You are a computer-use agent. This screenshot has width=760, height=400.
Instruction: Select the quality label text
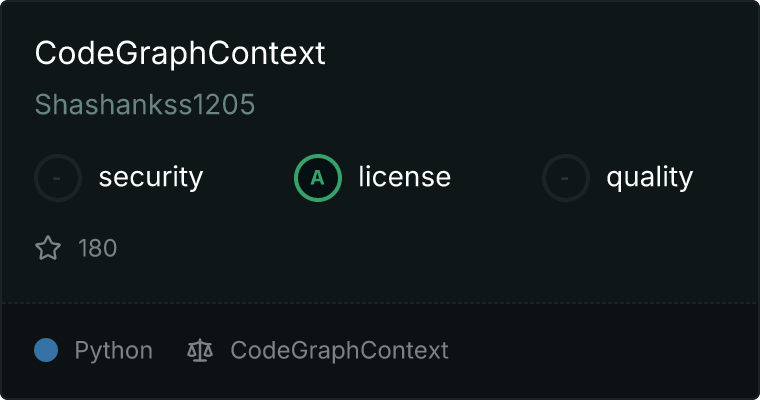pos(649,178)
